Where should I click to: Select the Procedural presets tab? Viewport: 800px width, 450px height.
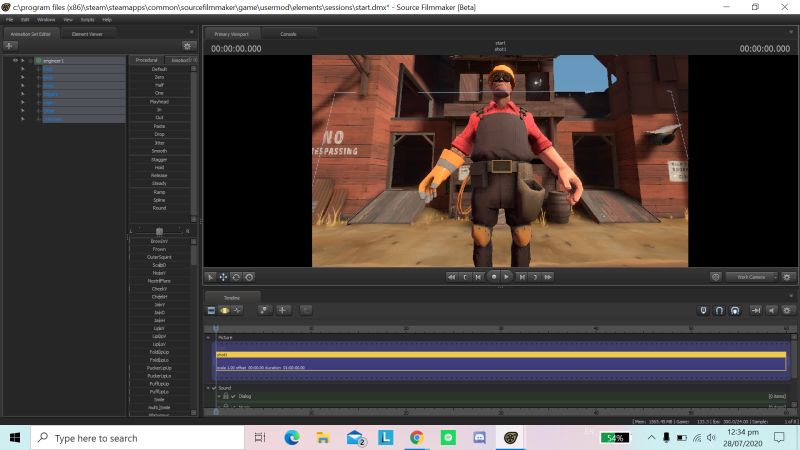coord(146,60)
